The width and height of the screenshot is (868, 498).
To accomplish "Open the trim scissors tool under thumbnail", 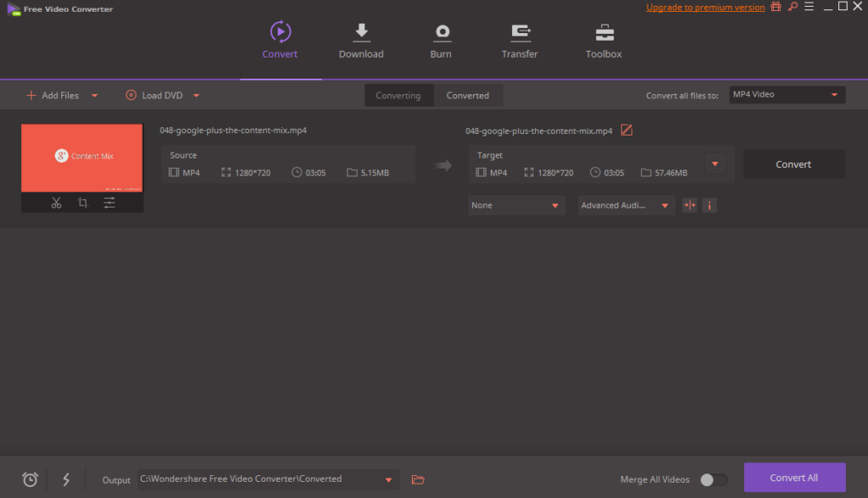I will pos(56,203).
